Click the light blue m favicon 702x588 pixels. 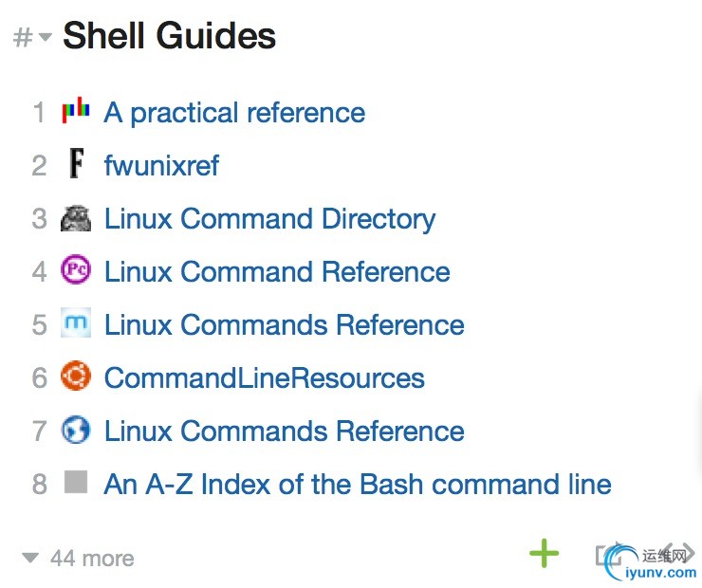pos(76,324)
